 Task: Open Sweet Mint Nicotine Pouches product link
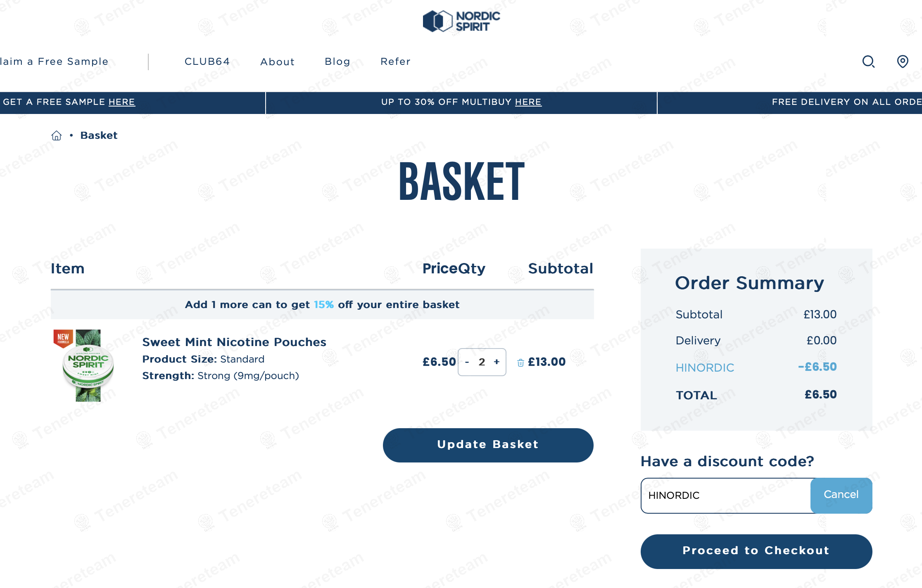[234, 342]
